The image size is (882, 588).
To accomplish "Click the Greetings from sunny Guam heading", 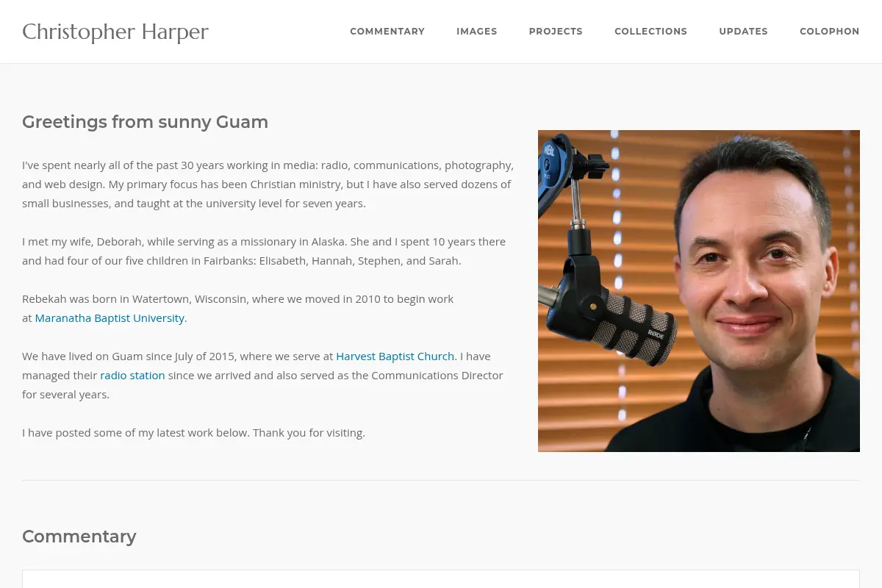I will pyautogui.click(x=145, y=122).
